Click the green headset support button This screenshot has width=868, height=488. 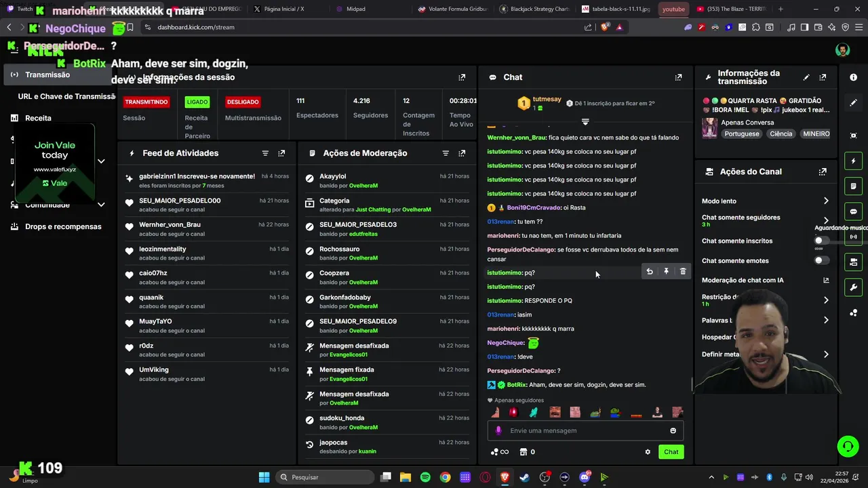tap(848, 446)
